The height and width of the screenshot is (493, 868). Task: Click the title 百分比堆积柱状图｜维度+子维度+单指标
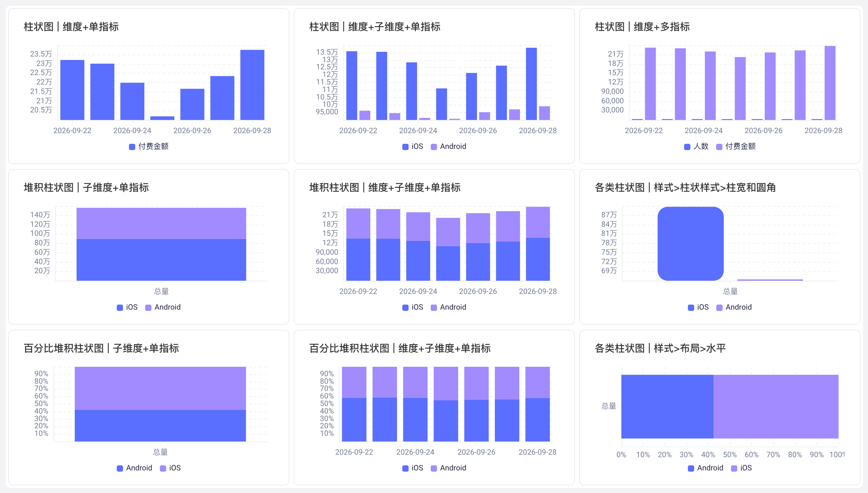[400, 349]
